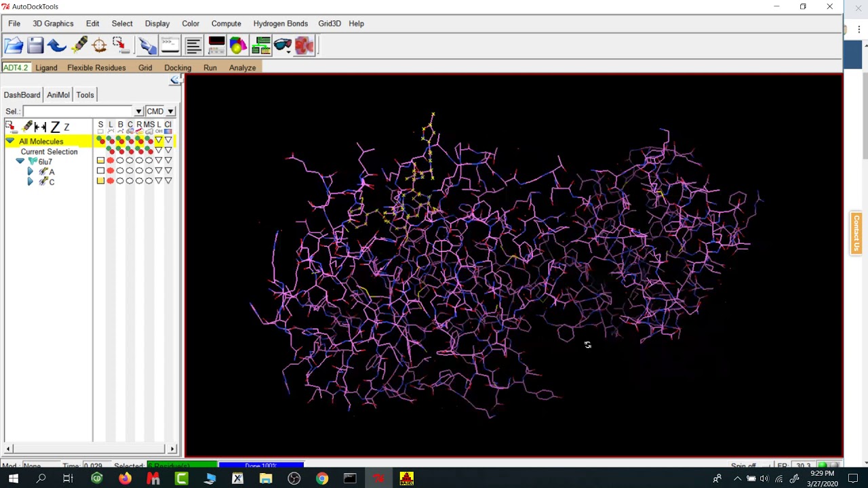Open the Grid3D menu

click(330, 23)
